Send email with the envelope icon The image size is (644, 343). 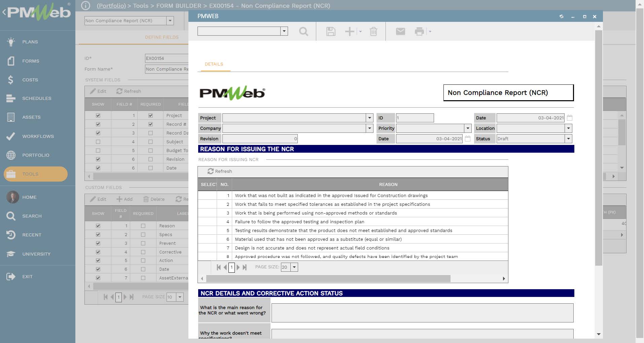click(400, 32)
